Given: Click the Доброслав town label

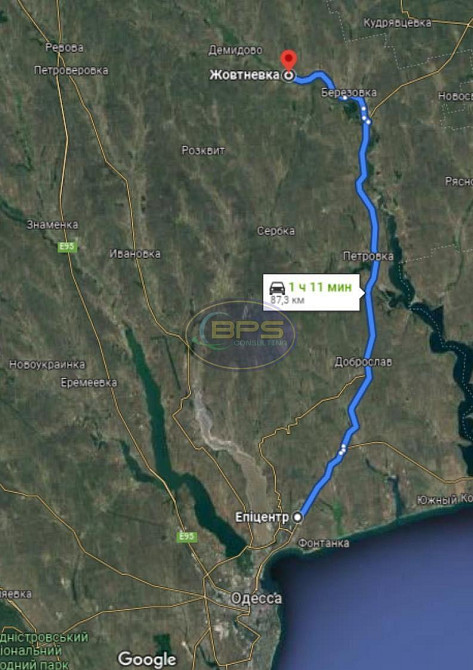Looking at the screenshot, I should coord(363,362).
